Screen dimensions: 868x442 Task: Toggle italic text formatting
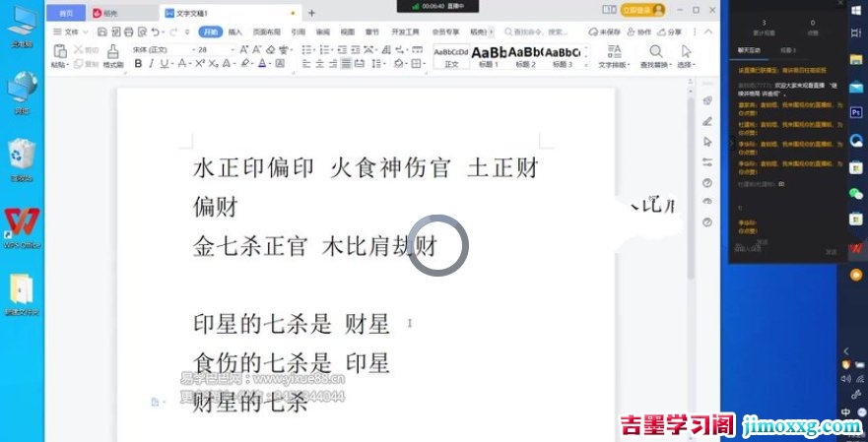point(151,64)
